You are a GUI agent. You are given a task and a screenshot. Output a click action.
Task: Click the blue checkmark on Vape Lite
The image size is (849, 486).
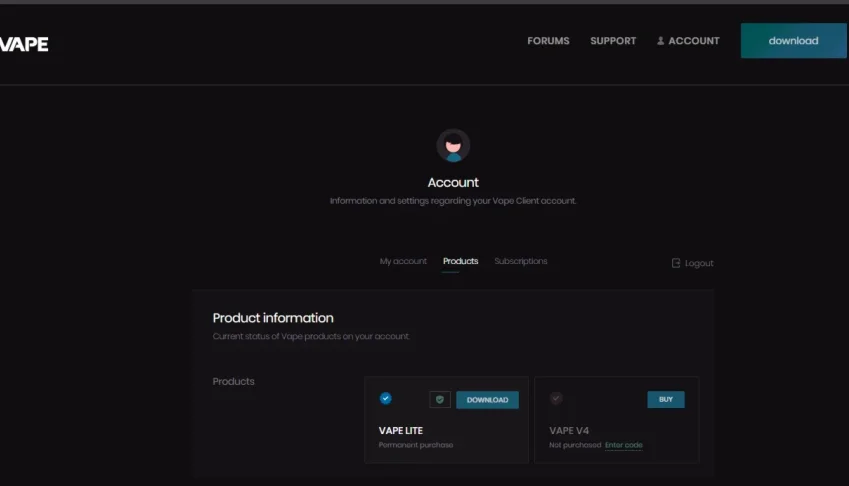(386, 398)
